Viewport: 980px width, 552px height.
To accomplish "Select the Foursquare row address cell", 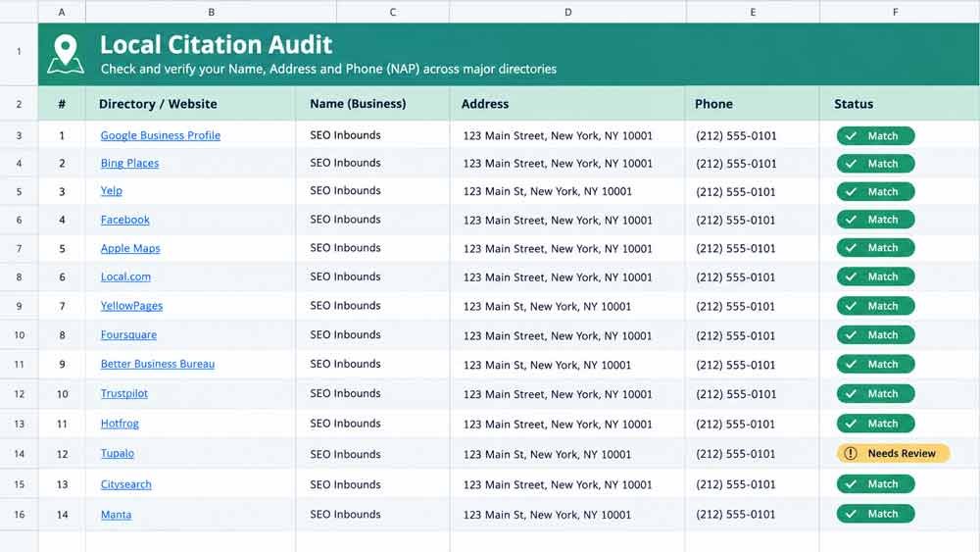I will tap(566, 335).
